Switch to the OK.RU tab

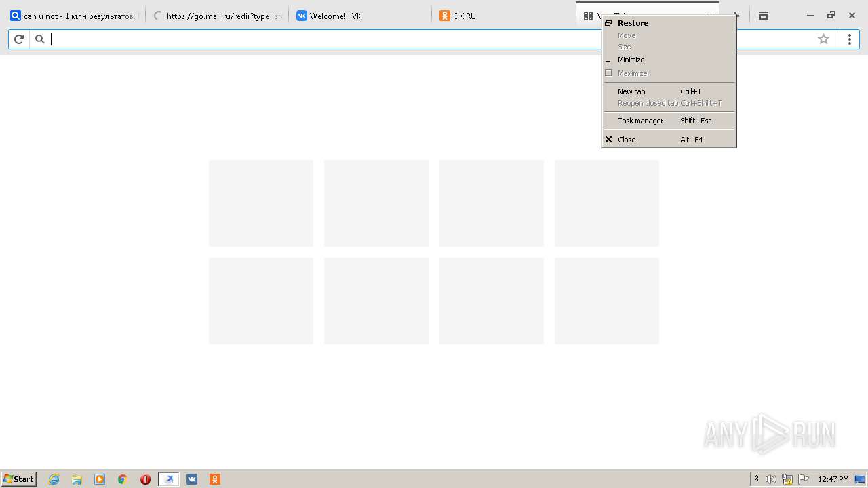(x=503, y=16)
